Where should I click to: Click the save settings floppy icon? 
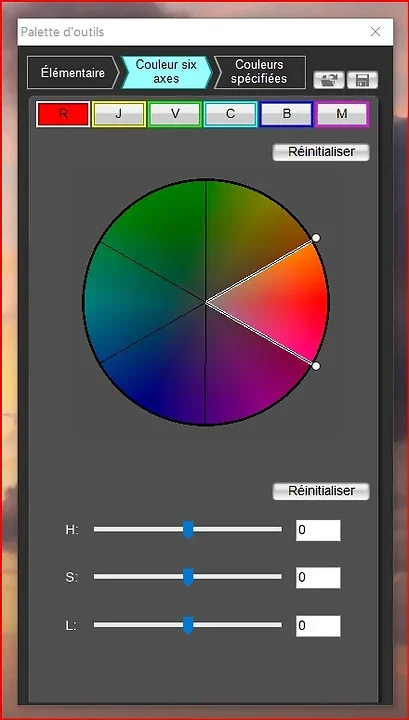363,80
